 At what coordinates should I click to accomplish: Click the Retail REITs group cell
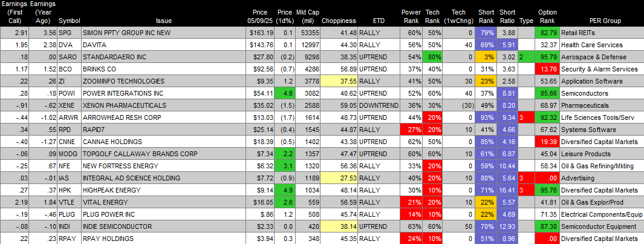coord(601,32)
